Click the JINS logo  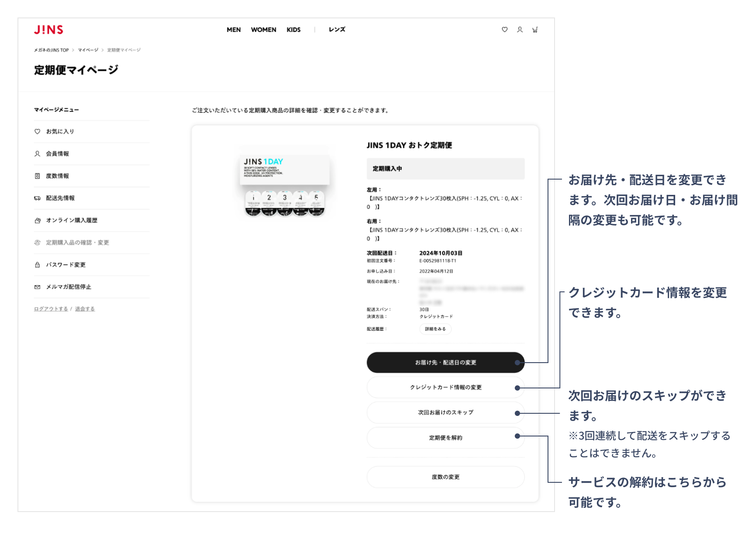pos(49,30)
